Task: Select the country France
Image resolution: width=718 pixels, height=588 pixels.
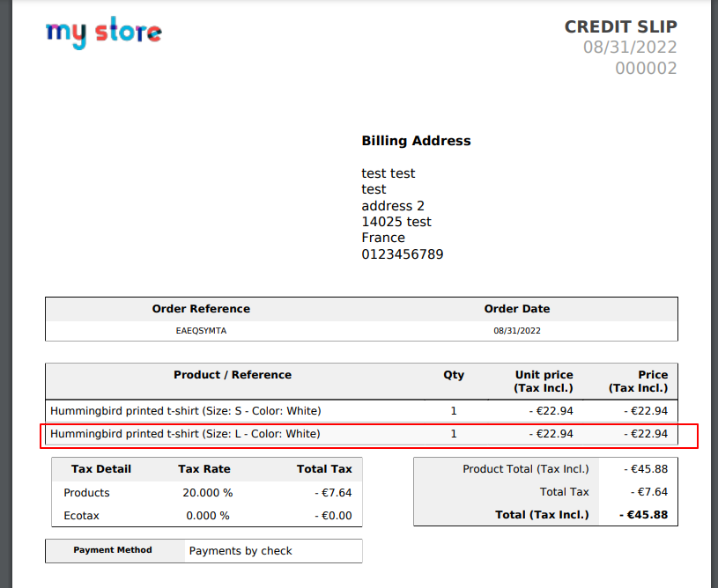Action: tap(383, 238)
